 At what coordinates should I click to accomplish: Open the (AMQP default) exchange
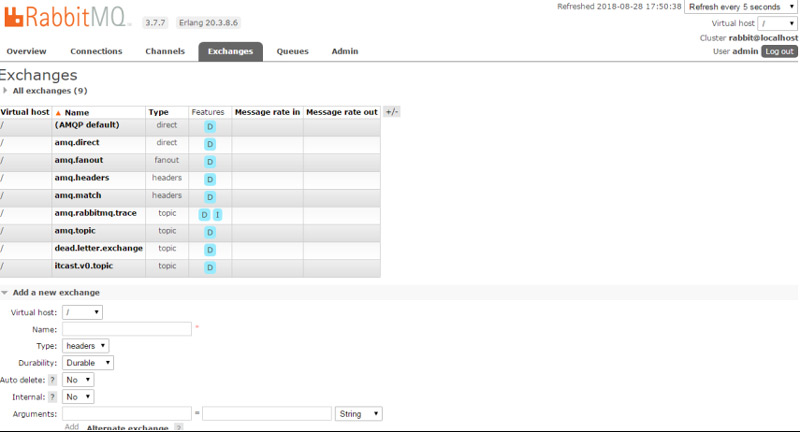[87, 125]
